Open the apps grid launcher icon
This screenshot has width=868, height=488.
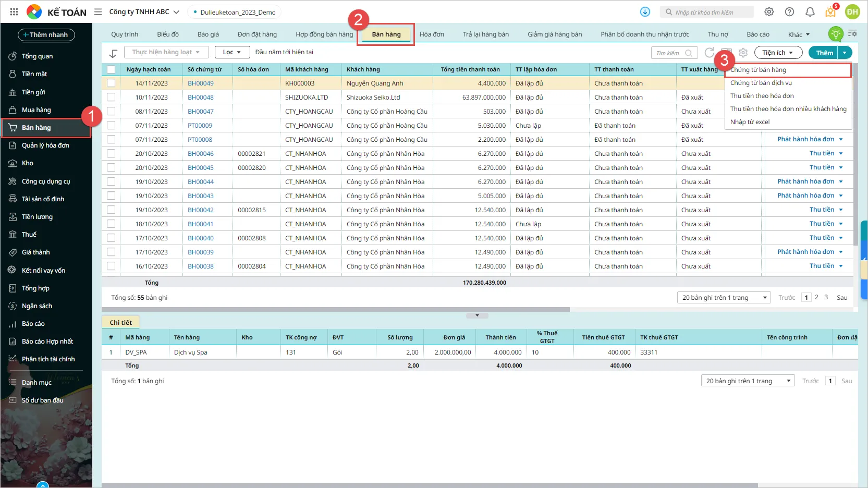point(14,11)
